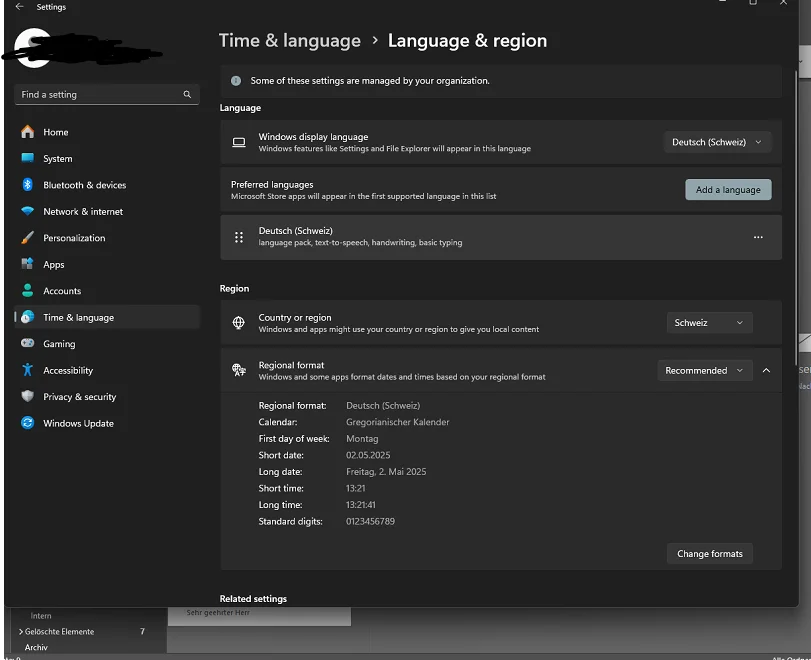The height and width of the screenshot is (660, 811).
Task: Click Change formats button
Action: click(x=710, y=553)
